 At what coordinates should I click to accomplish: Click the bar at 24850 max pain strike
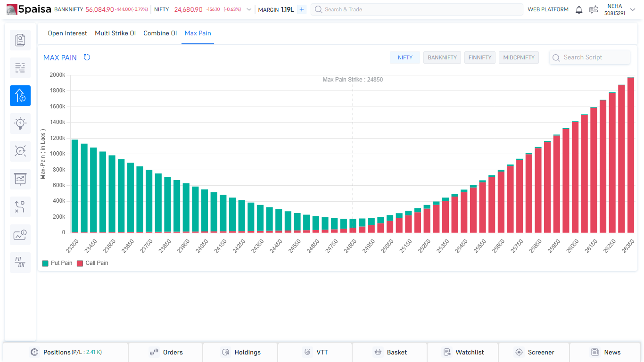[x=353, y=226]
